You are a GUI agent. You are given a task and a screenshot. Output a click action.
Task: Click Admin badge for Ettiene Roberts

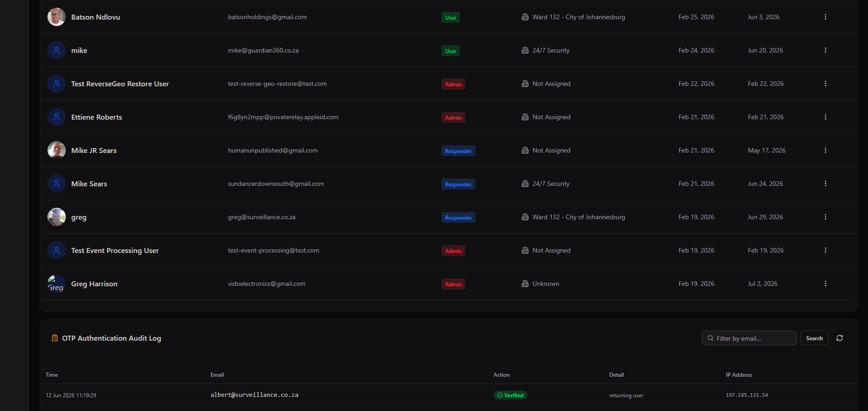click(453, 118)
